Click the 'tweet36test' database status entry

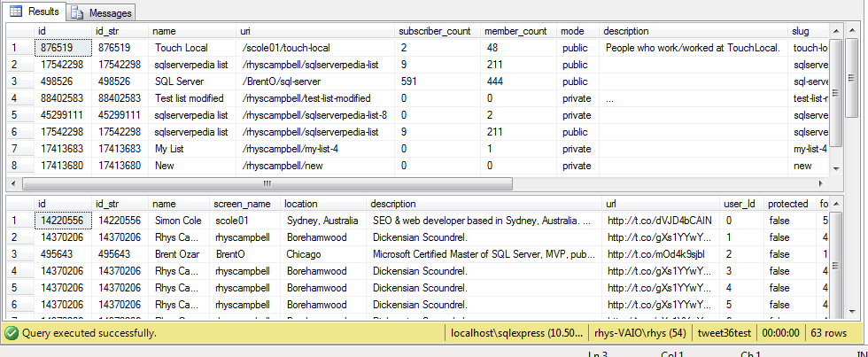click(x=725, y=333)
